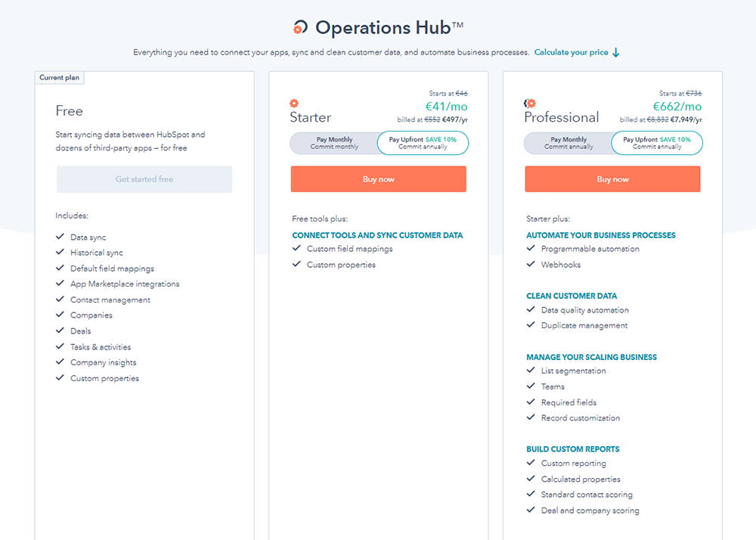Click the Company insights feature
Viewport: 756px width, 540px height.
pos(103,362)
